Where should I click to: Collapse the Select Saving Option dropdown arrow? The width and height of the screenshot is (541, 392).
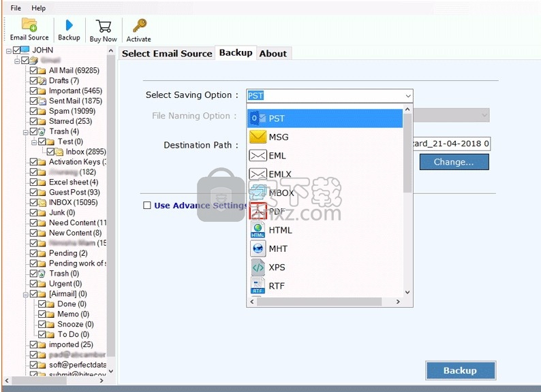point(407,96)
